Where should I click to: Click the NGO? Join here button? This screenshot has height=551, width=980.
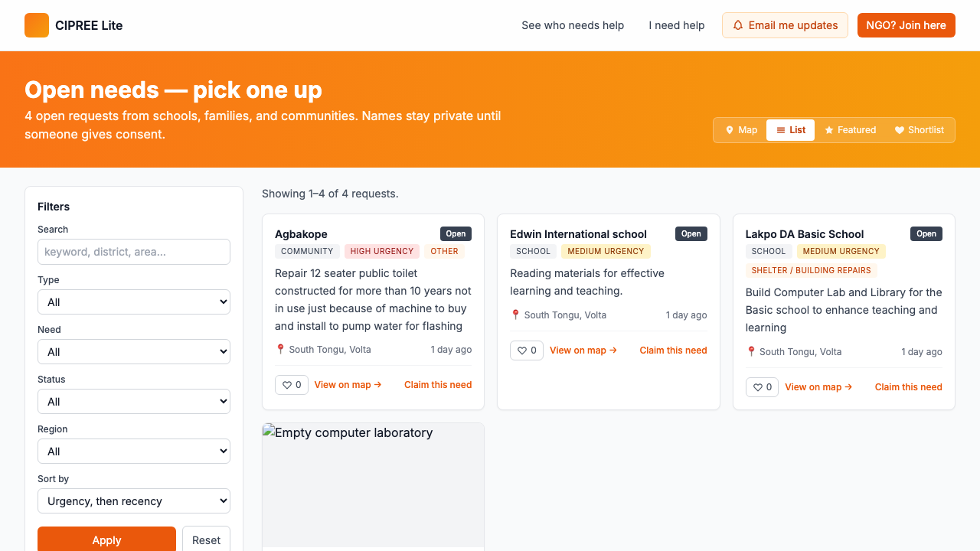point(906,25)
